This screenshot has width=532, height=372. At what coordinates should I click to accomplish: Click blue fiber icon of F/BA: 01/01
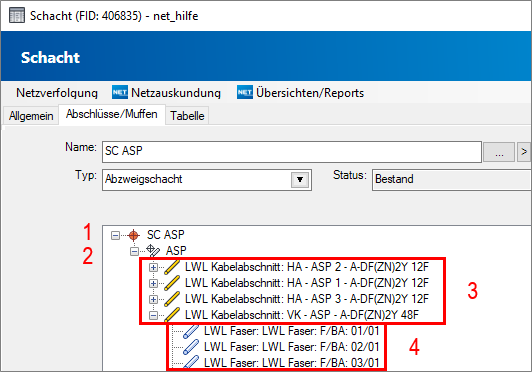click(x=191, y=332)
